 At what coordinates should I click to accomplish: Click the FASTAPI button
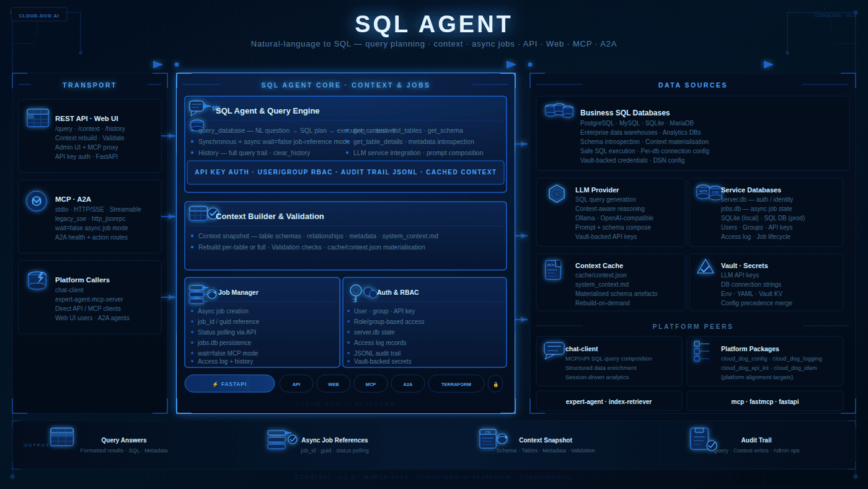click(x=229, y=384)
